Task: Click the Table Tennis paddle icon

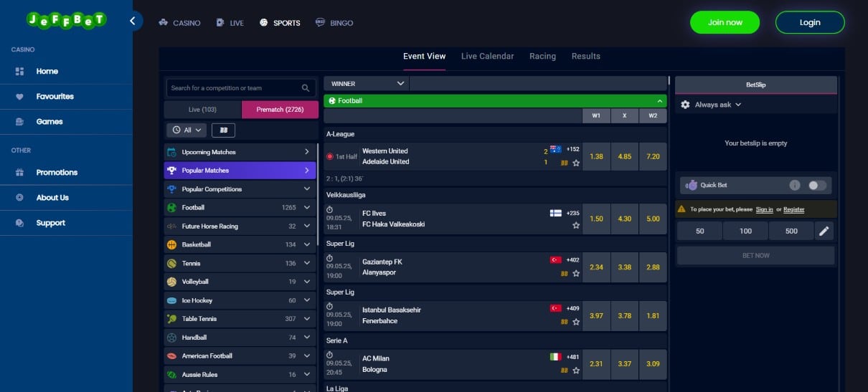Action: tap(171, 319)
